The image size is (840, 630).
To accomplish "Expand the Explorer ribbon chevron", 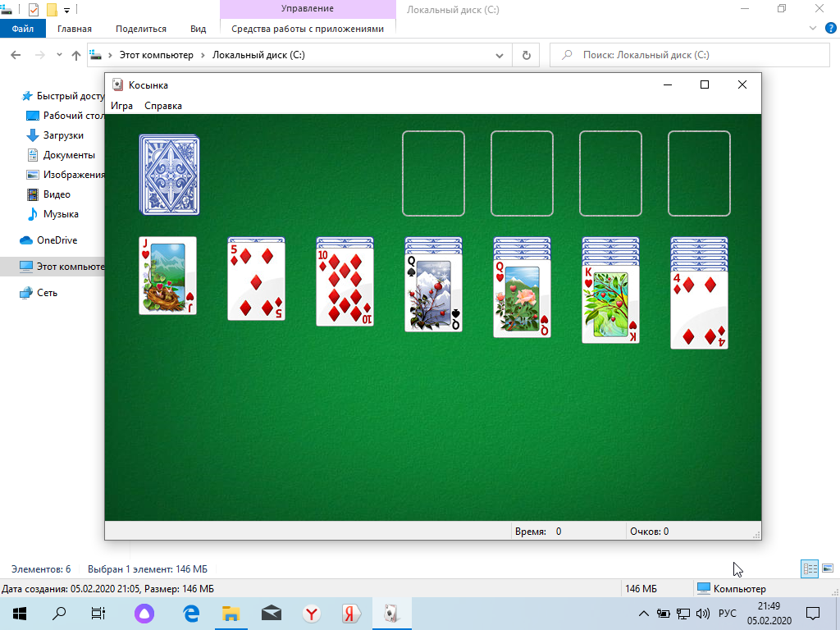I will coord(813,28).
